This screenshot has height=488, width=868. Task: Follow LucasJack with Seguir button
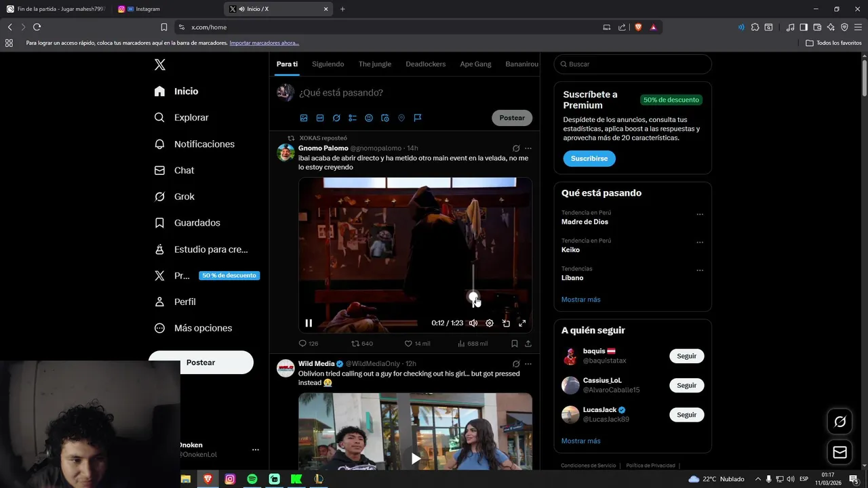[687, 415]
